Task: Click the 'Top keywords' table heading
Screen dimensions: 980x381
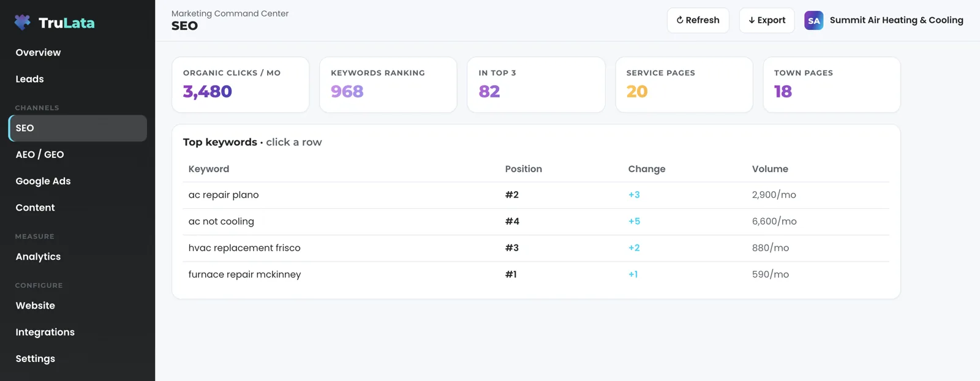Action: pos(220,142)
